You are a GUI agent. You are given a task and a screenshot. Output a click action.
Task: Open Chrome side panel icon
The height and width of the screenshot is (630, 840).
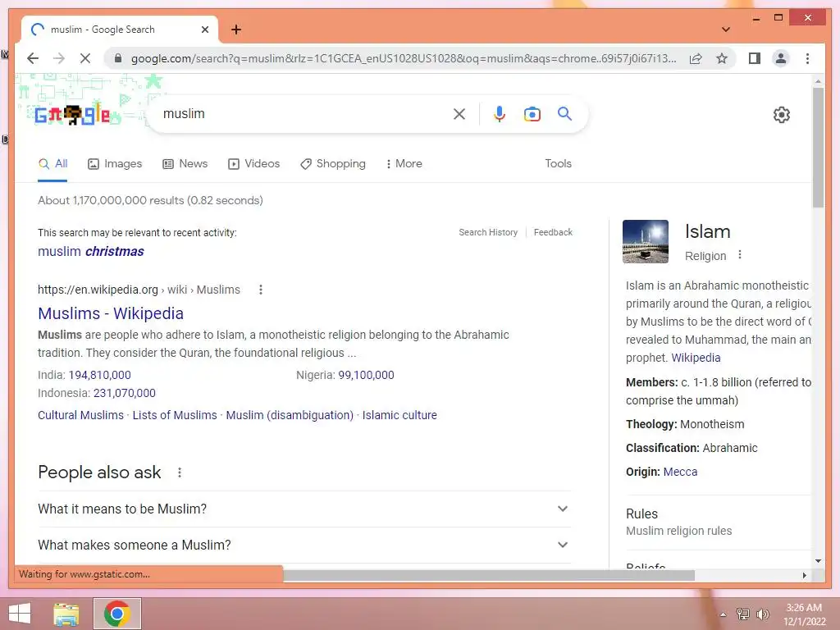pos(755,58)
